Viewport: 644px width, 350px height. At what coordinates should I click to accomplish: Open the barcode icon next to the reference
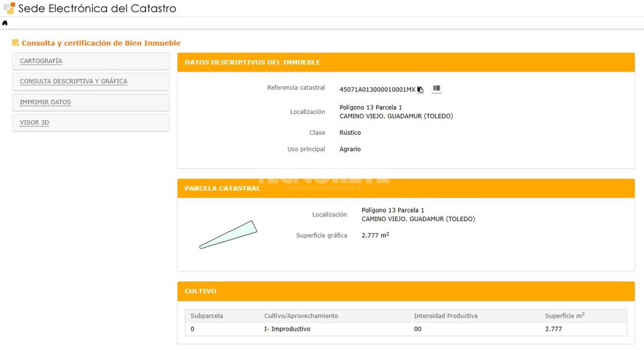436,89
